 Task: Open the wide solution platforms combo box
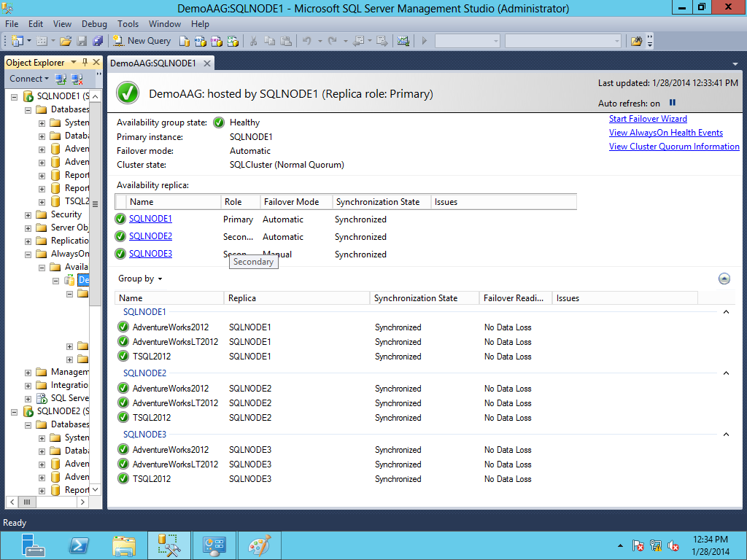[563, 41]
